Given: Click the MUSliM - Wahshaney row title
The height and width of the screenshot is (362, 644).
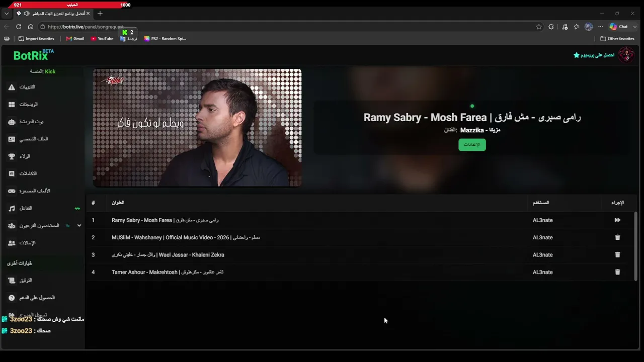Looking at the screenshot, I should (x=186, y=237).
